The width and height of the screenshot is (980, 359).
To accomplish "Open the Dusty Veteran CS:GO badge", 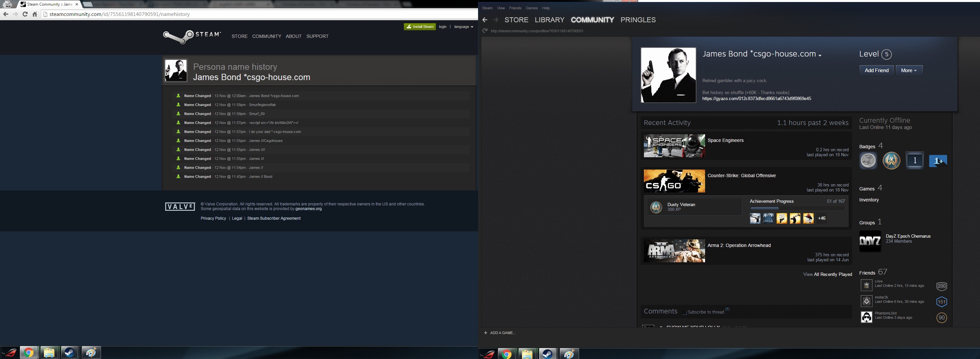I will click(x=656, y=207).
